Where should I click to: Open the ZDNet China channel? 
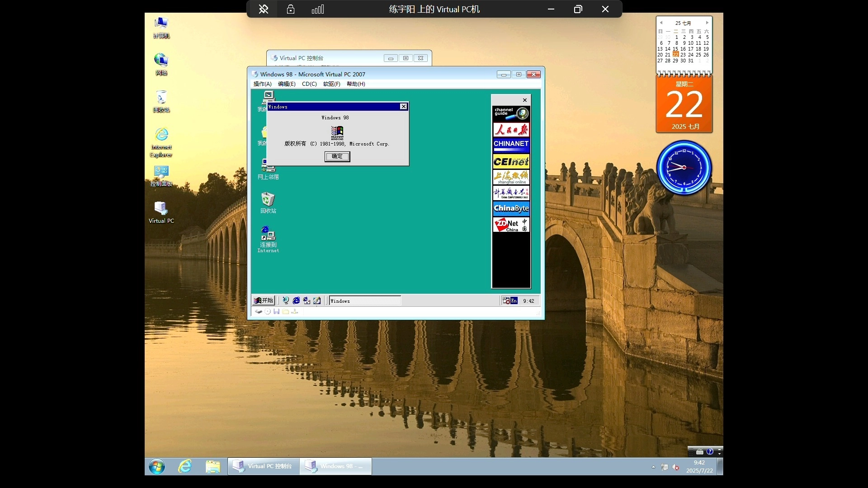tap(511, 225)
